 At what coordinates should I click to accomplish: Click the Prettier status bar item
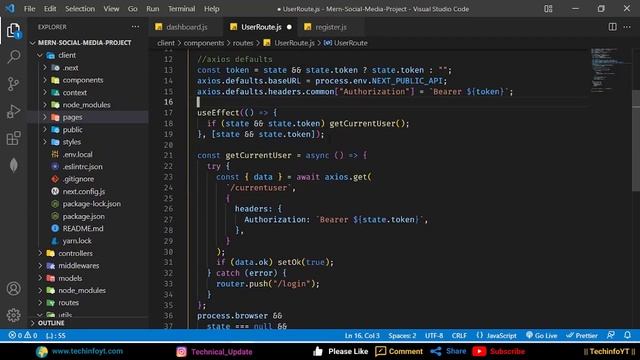pos(582,336)
